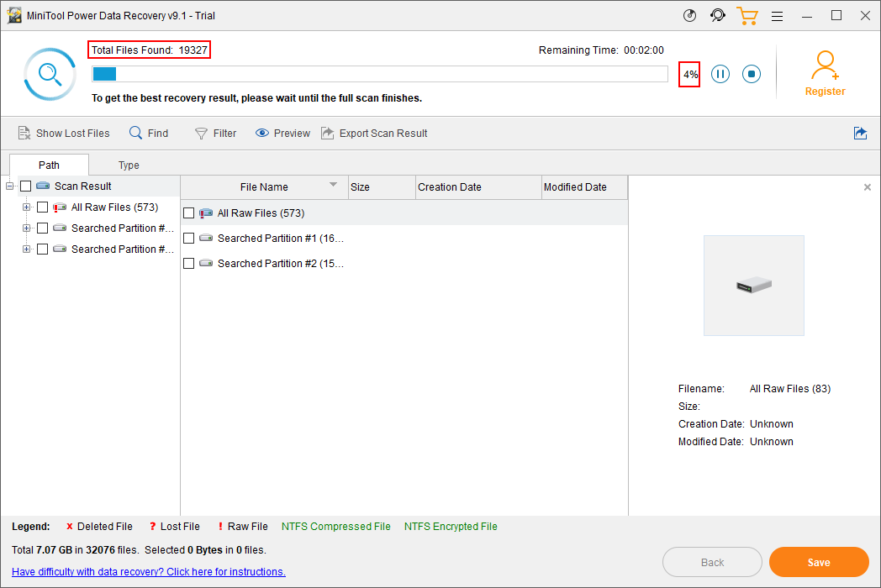Click the Total 7.07 GB status text
The width and height of the screenshot is (881, 588).
pos(139,550)
